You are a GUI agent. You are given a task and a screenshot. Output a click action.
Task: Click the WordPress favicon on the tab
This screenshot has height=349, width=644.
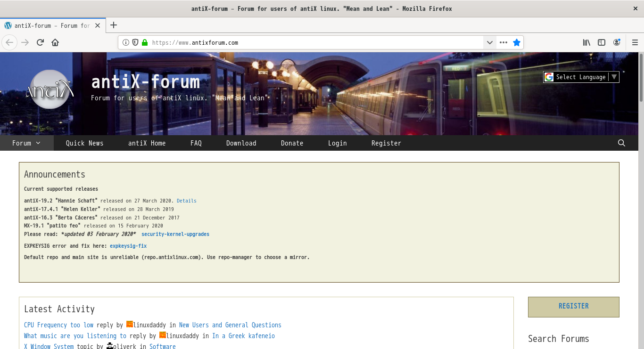point(8,25)
